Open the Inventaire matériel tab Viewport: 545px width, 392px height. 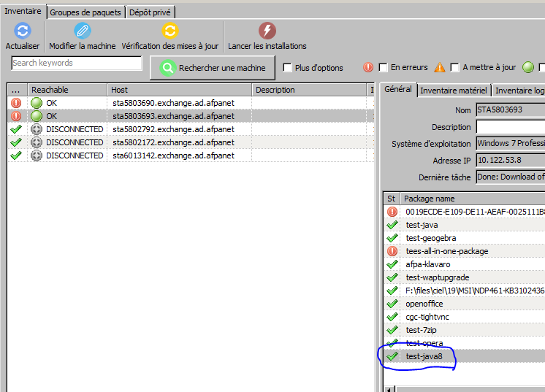453,91
